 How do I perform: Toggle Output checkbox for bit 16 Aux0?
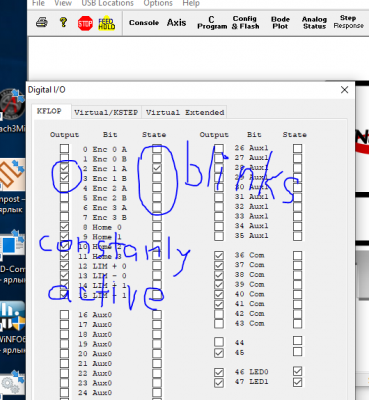[x=64, y=314]
